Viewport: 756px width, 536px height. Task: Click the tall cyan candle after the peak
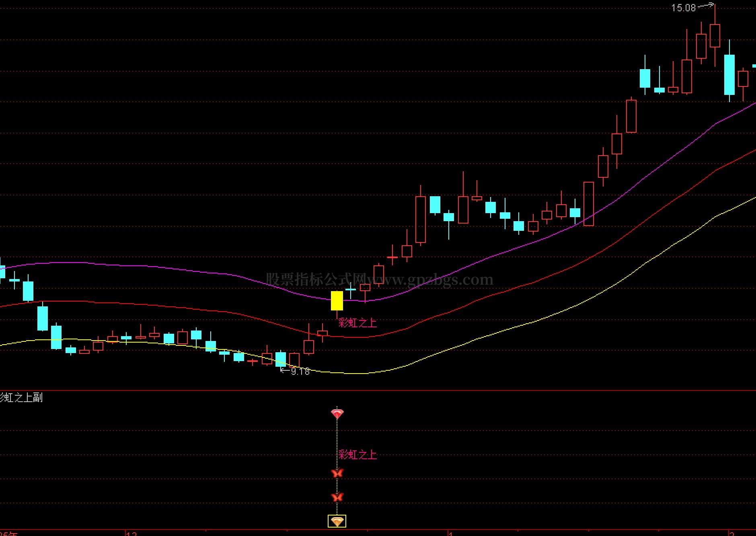coord(729,75)
